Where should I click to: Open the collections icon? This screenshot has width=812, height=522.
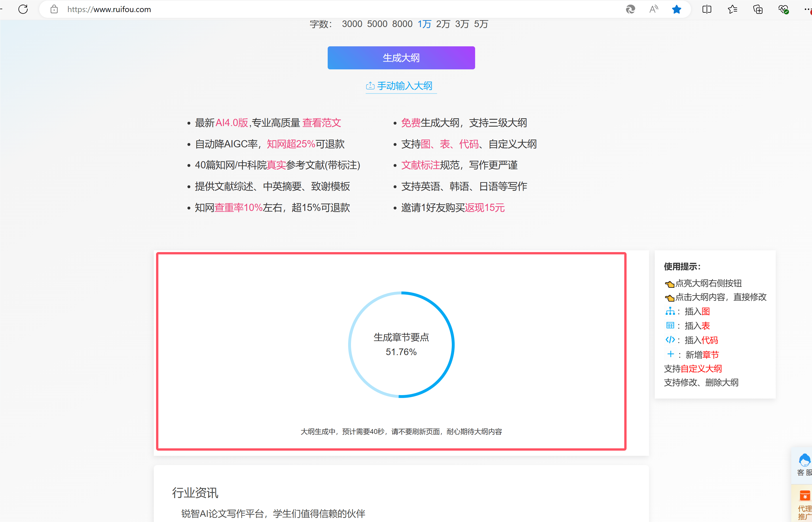[758, 9]
